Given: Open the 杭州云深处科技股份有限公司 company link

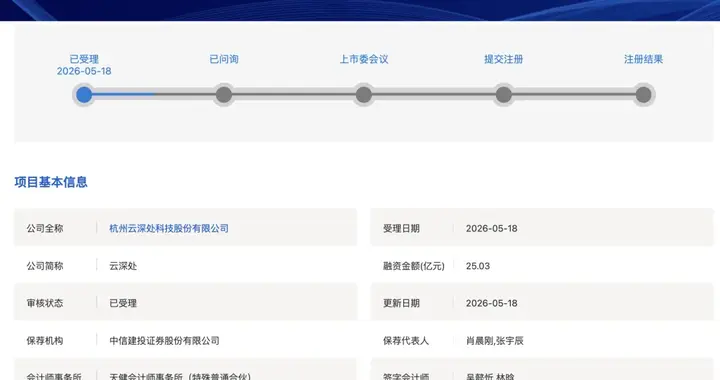Looking at the screenshot, I should pyautogui.click(x=169, y=228).
